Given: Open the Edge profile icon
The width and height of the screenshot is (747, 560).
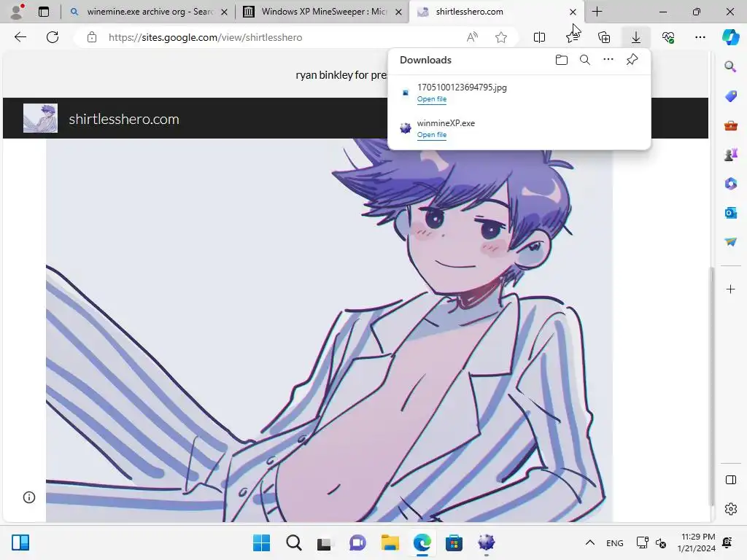Looking at the screenshot, I should [x=18, y=12].
